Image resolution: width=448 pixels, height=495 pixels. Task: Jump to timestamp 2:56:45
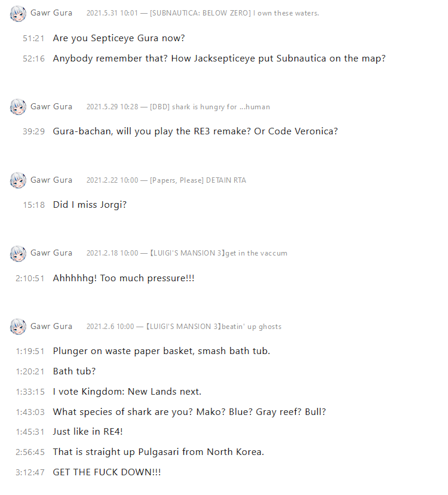pyautogui.click(x=30, y=452)
